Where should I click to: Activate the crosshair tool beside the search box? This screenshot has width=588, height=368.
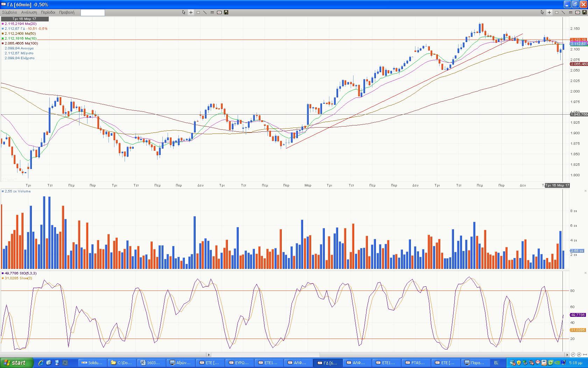(191, 12)
